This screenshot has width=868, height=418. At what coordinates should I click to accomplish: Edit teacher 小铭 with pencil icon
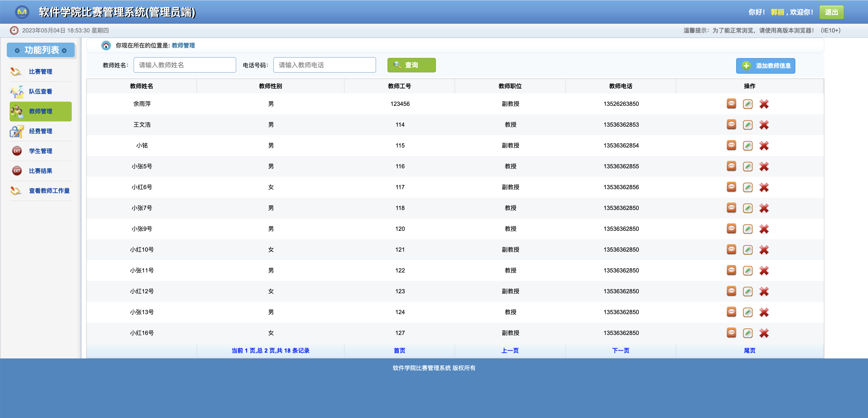(x=747, y=146)
